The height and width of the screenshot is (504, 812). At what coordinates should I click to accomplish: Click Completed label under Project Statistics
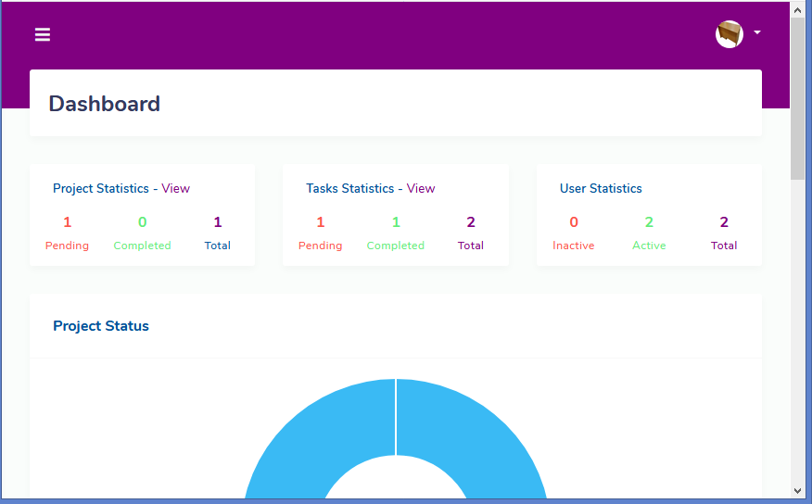click(143, 246)
